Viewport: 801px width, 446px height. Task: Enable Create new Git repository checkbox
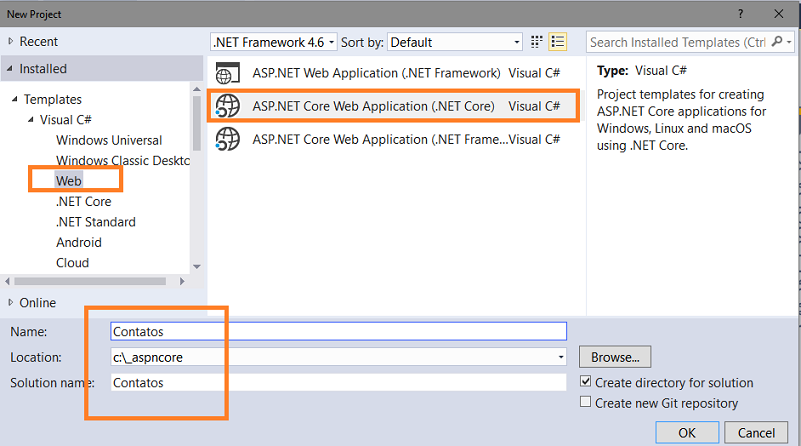tap(586, 402)
